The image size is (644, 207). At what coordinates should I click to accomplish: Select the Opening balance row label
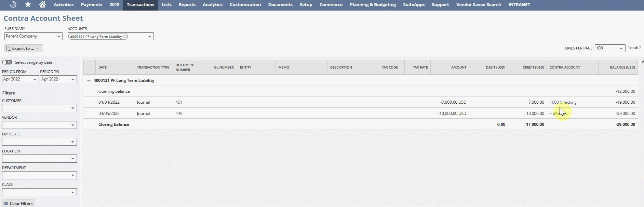114,91
